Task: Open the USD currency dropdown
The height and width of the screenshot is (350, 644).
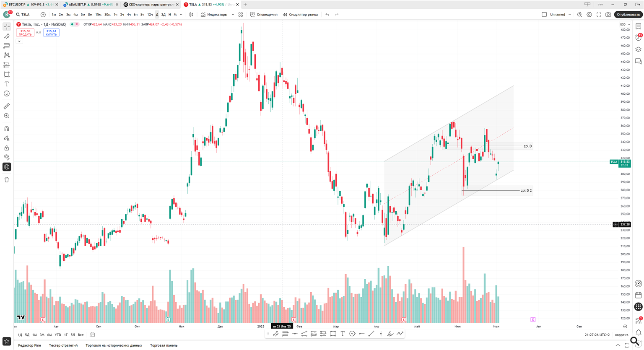Action: click(x=625, y=24)
